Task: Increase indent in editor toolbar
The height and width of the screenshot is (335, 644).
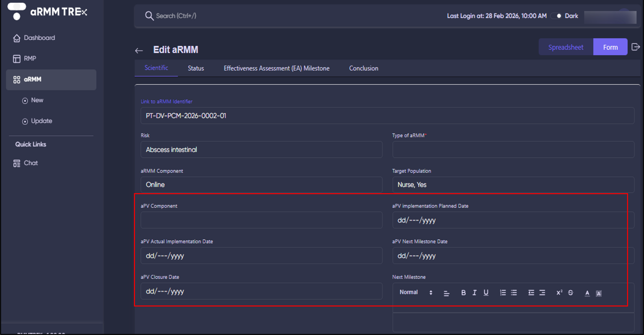Action: [x=542, y=292]
